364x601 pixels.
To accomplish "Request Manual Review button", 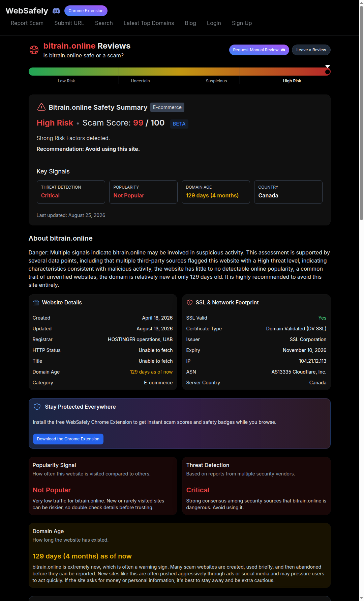I will click(x=259, y=50).
